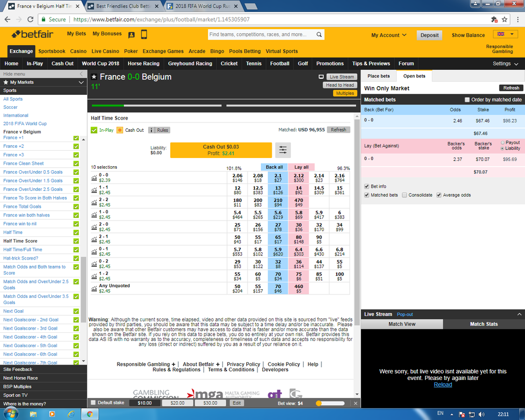Click the Reload link in live video
This screenshot has height=420, width=525.
point(442,385)
